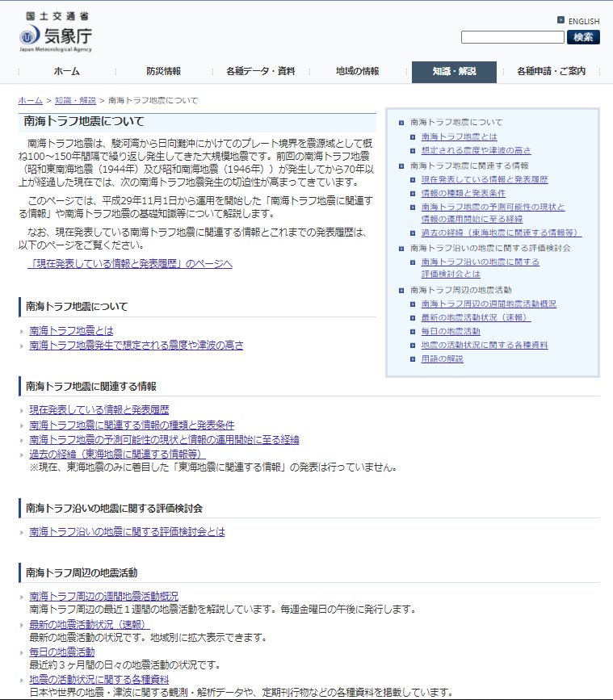Open sidebar link 過去の経緯（東海地震に関連する情報等）

click(x=502, y=233)
